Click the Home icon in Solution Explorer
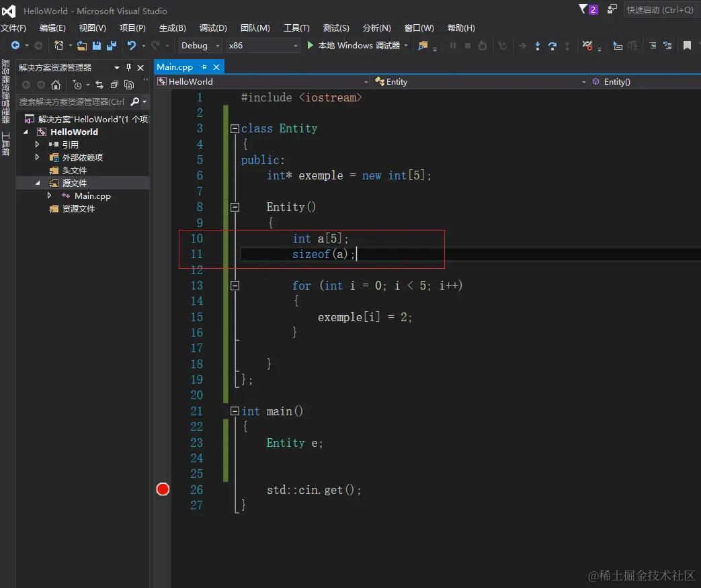 pyautogui.click(x=55, y=85)
